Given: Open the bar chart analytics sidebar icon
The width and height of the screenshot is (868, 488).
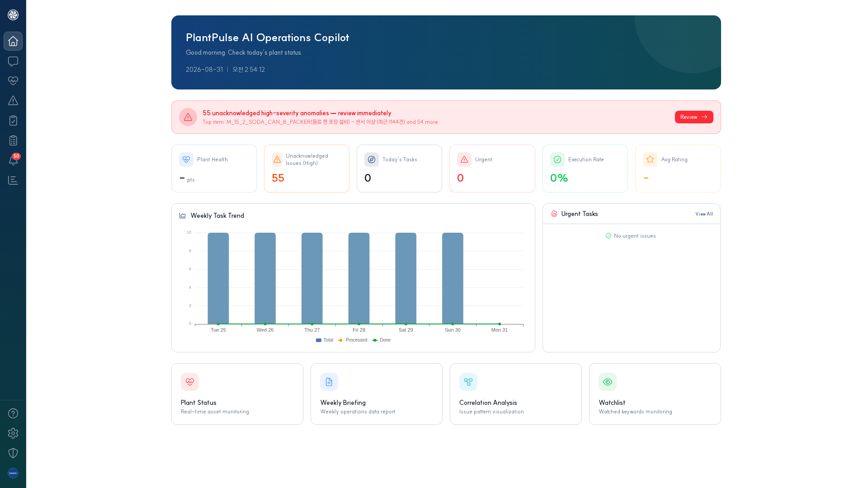Looking at the screenshot, I should (13, 180).
